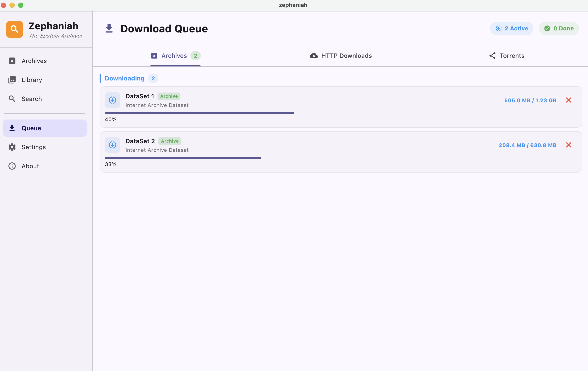This screenshot has width=588, height=371.
Task: Cancel the DataSet 1 download
Action: (x=568, y=100)
